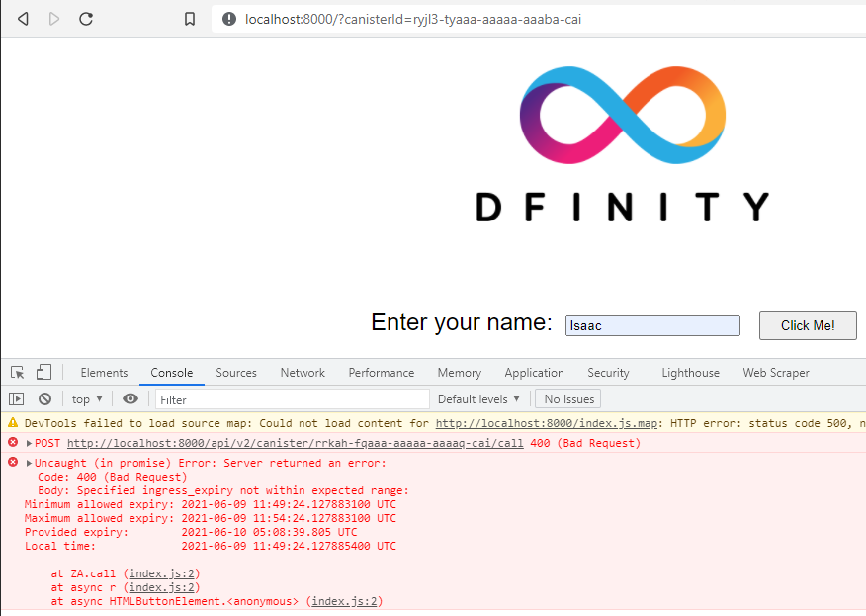Open the index.js.map link in warning
The width and height of the screenshot is (866, 616).
[547, 424]
